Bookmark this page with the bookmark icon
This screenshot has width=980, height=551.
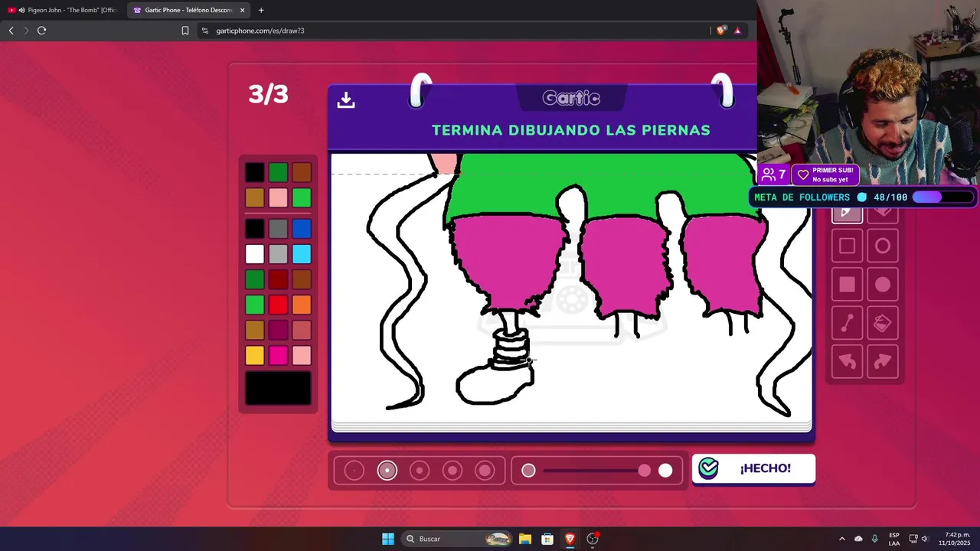[x=185, y=31]
